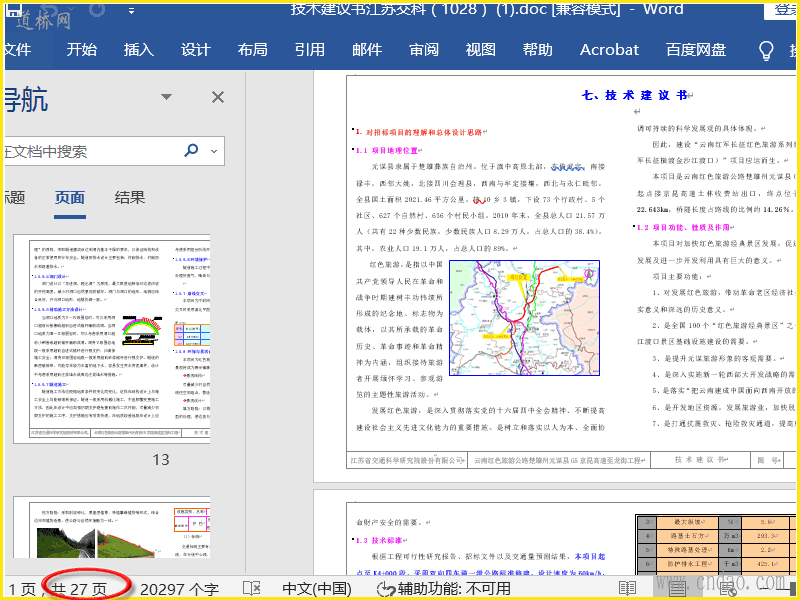The height and width of the screenshot is (600, 800).
Task: Click the 中文(中国) language indicator
Action: tap(317, 589)
